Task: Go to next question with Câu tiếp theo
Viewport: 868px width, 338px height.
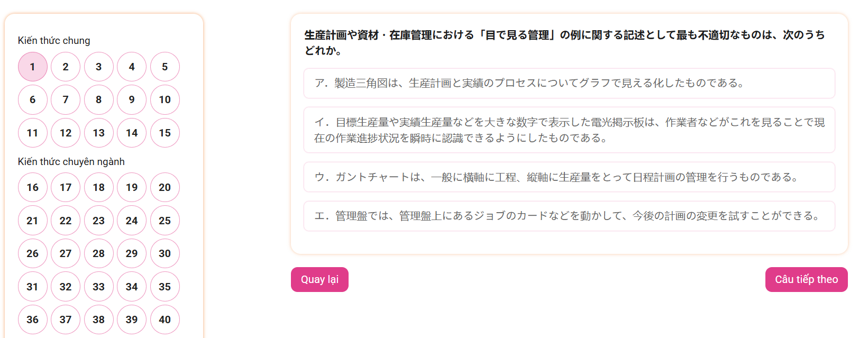Action: tap(806, 279)
